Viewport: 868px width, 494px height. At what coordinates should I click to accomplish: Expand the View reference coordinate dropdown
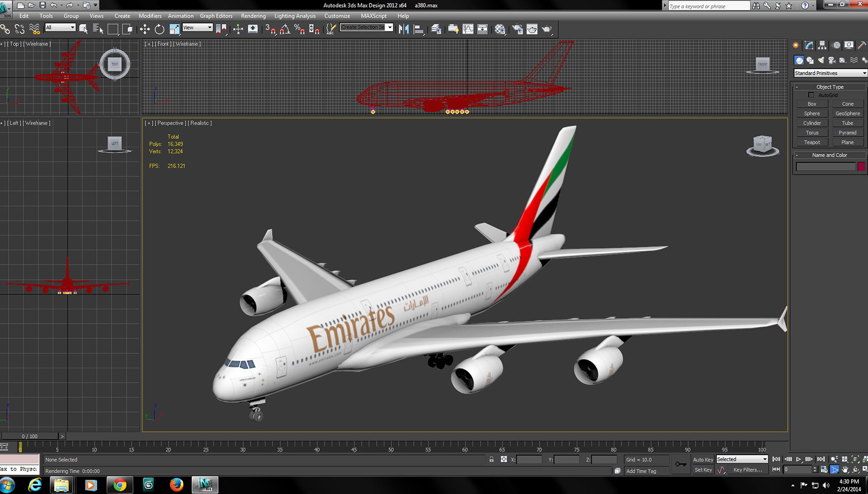(x=198, y=28)
